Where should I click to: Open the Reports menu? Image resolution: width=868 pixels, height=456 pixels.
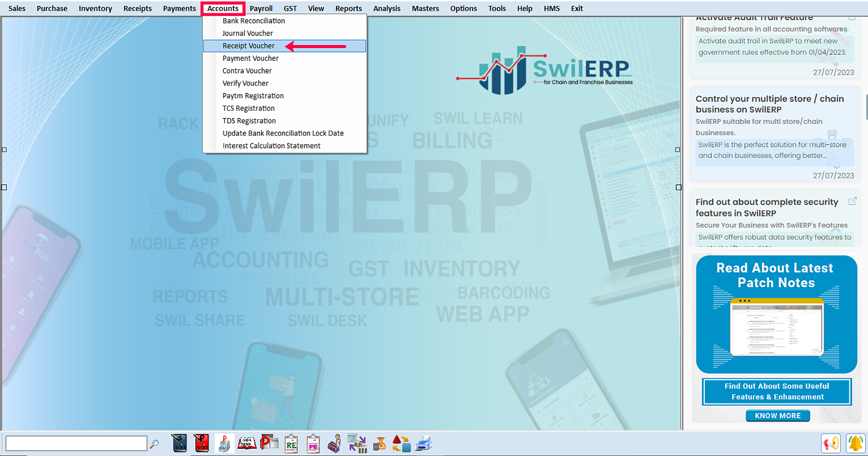click(349, 8)
